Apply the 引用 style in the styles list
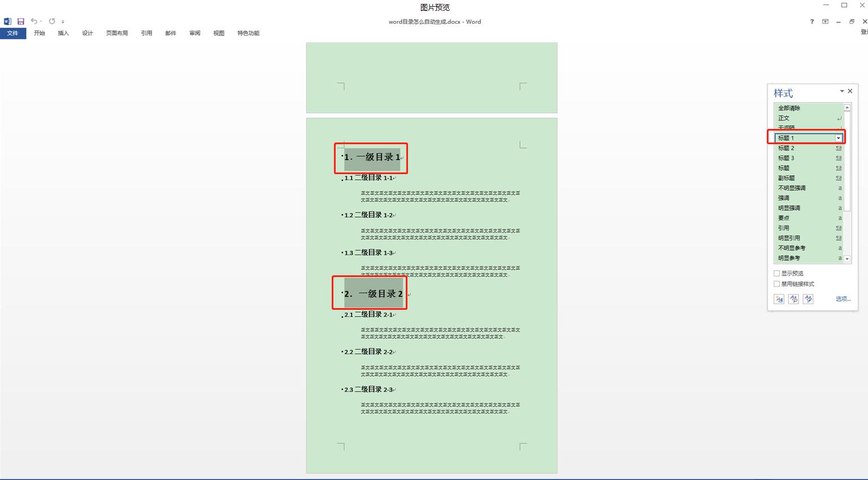Screen dimensions: 868x480 (x=808, y=228)
